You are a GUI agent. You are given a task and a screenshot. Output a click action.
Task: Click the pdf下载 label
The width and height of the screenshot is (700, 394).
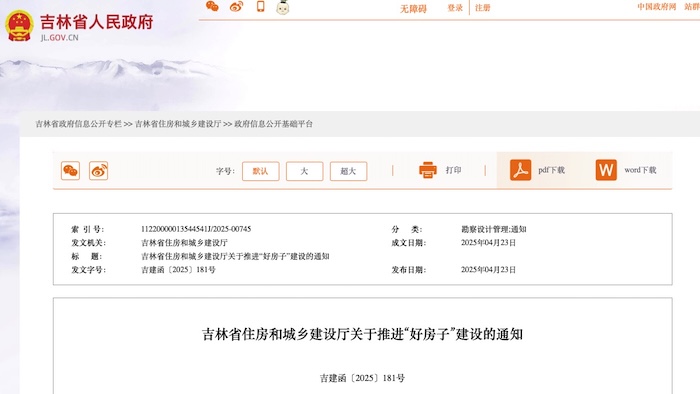(551, 170)
